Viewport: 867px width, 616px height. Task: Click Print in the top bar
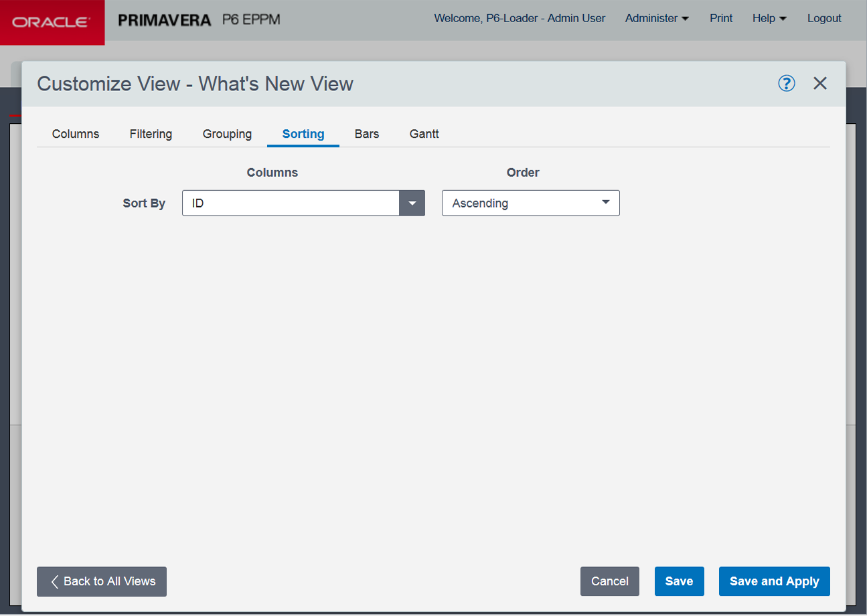pyautogui.click(x=721, y=19)
